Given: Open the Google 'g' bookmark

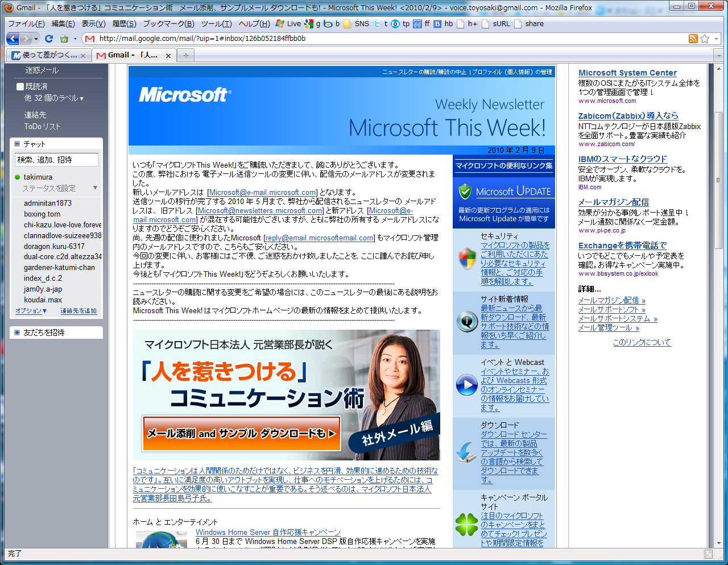Looking at the screenshot, I should [x=312, y=24].
